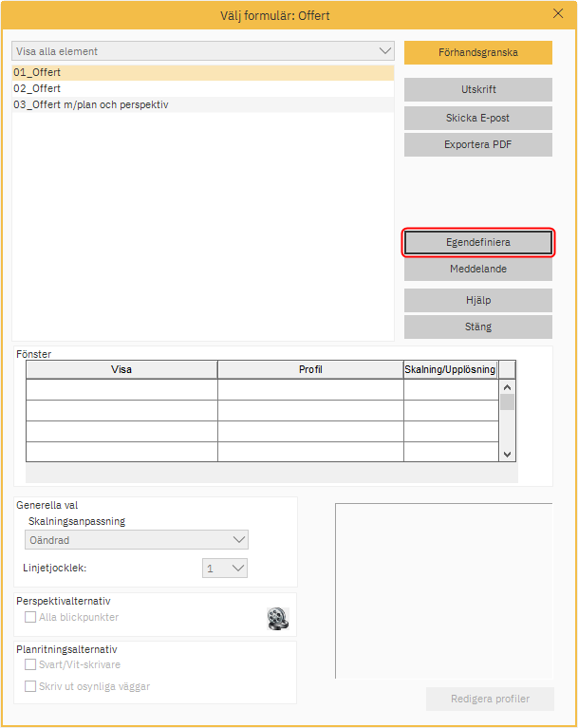Click Exportera PDF button

point(478,144)
